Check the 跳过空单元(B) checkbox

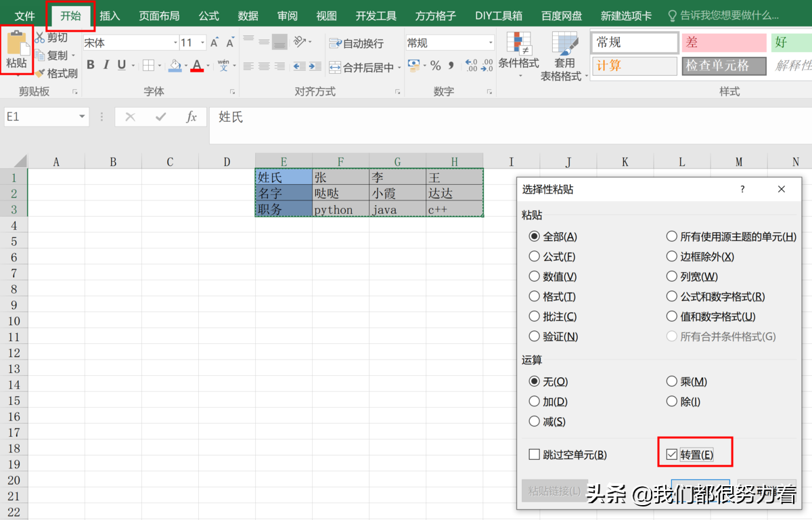[x=568, y=454]
